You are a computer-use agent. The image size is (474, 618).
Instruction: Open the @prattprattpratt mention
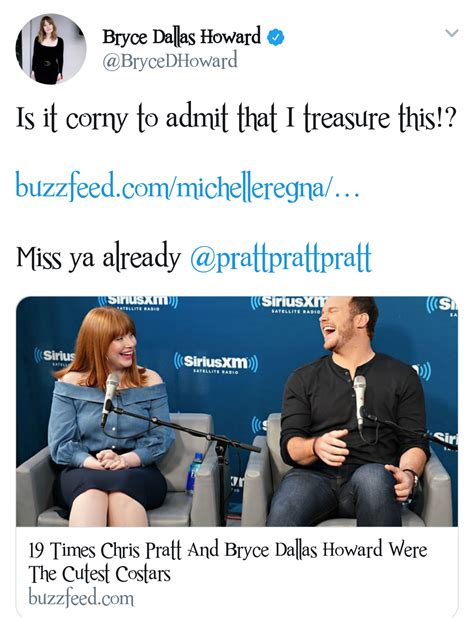click(281, 257)
